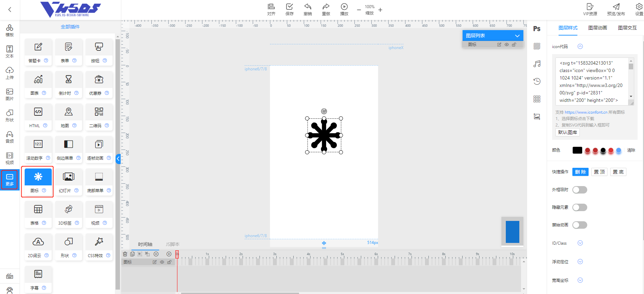Open the 形状 shapes sidebar section
Screen dimensions: 644x294
click(10, 116)
